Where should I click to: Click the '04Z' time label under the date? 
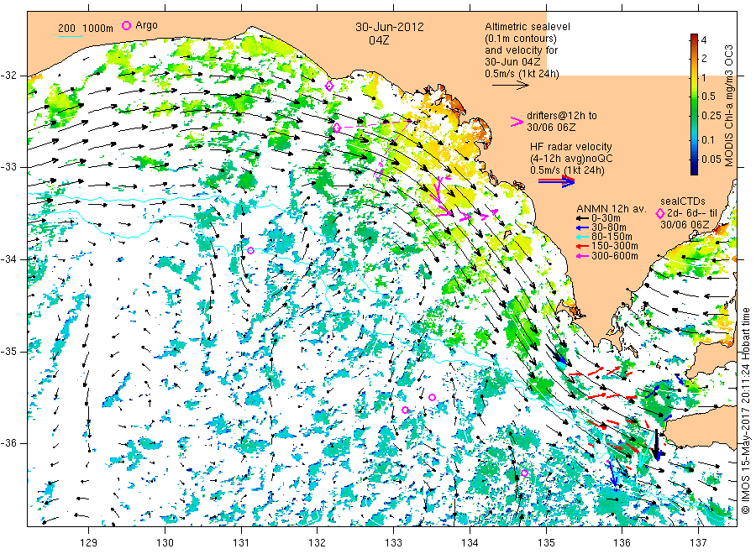pos(379,40)
